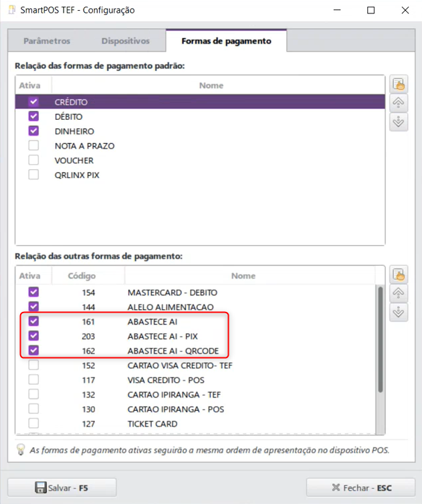Click the move-up arrow beside standard payment list

click(x=398, y=103)
